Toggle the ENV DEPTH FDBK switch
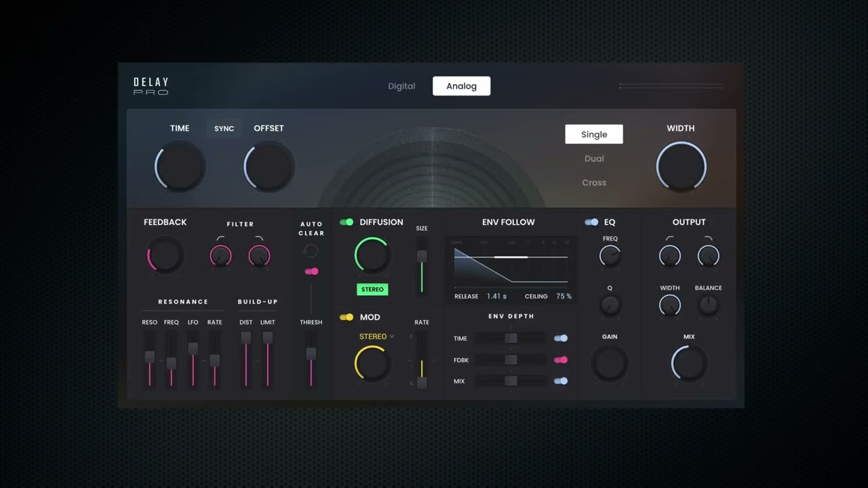Screen dimensions: 868x488 [561, 360]
